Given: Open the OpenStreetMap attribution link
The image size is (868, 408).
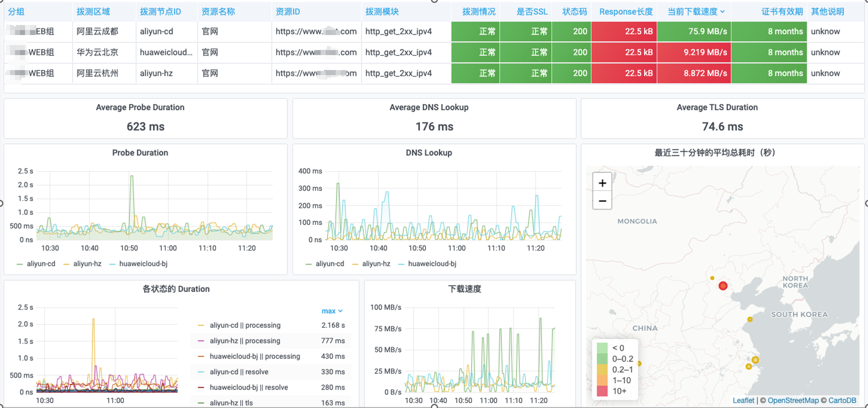Looking at the screenshot, I should (793, 400).
